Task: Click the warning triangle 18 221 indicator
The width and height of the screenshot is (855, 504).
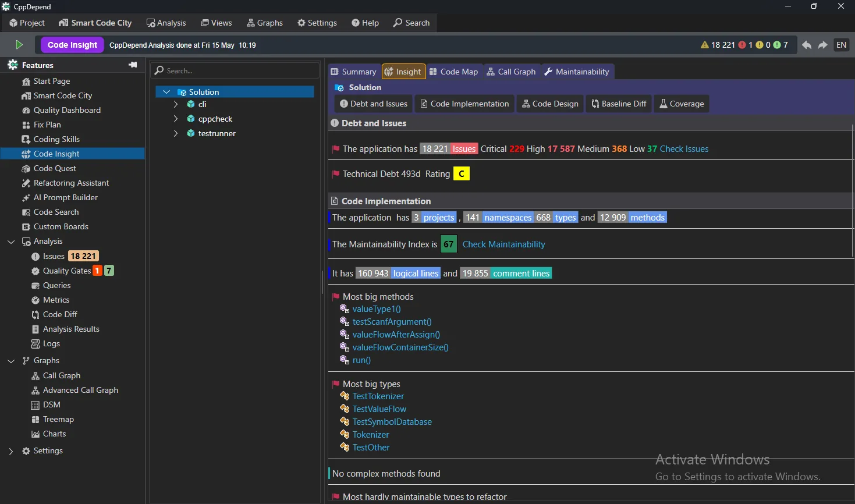Action: tap(718, 45)
